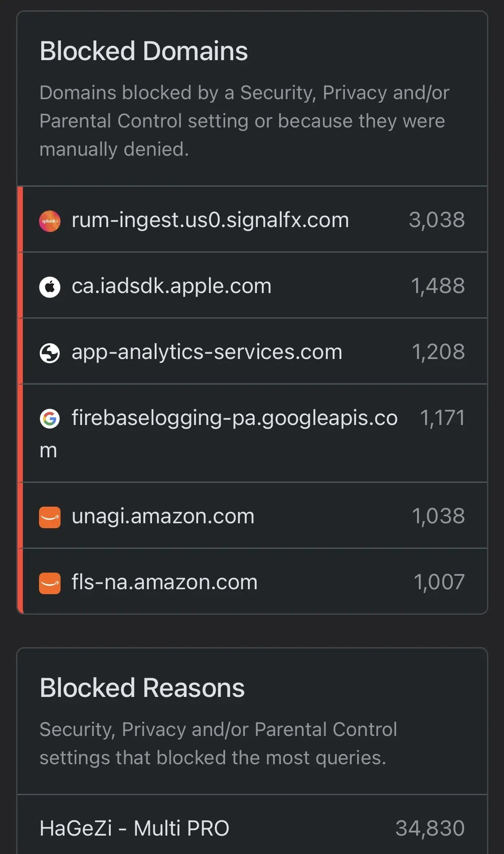This screenshot has width=504, height=854.
Task: Open the unagi.amazon.com blocked domain
Action: 163,516
